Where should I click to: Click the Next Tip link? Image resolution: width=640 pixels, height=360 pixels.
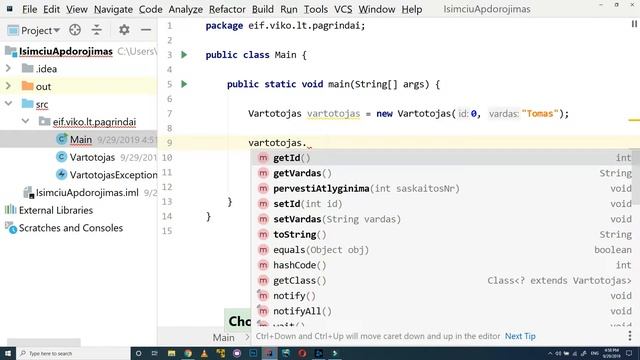[x=520, y=336]
